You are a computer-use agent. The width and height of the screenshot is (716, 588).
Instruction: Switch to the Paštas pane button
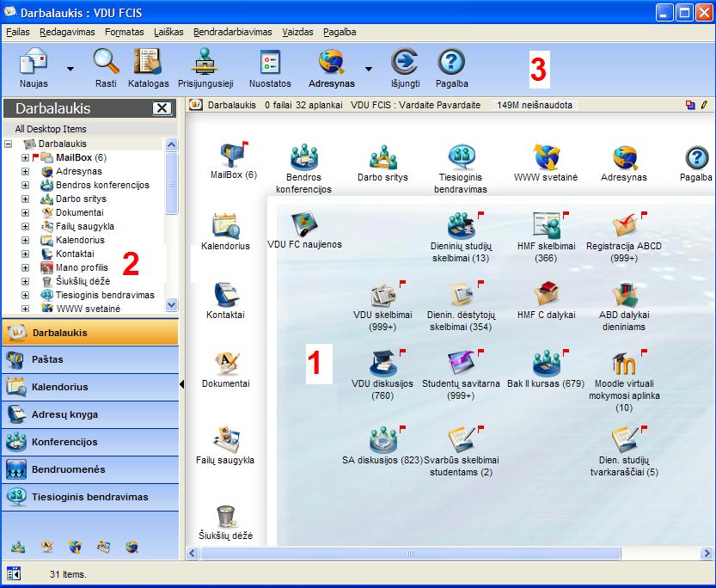pyautogui.click(x=90, y=359)
